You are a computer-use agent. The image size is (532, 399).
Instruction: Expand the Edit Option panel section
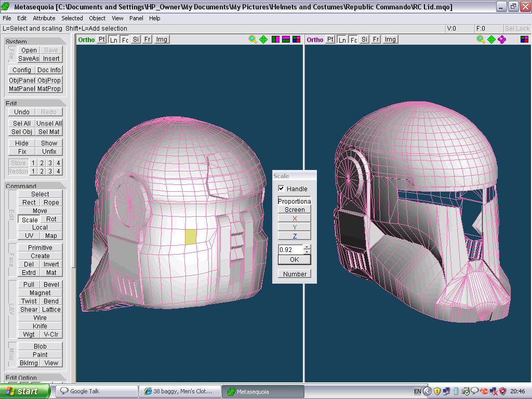tap(36, 377)
